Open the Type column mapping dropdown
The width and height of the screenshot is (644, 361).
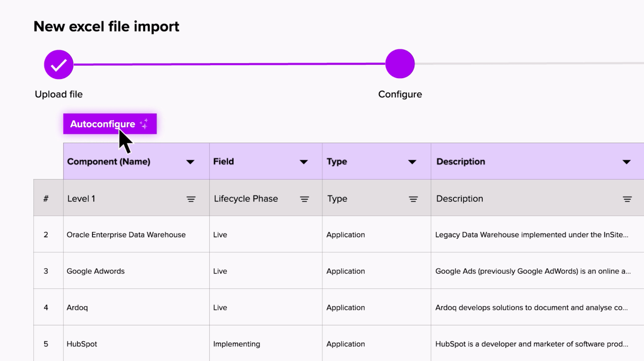(x=413, y=162)
